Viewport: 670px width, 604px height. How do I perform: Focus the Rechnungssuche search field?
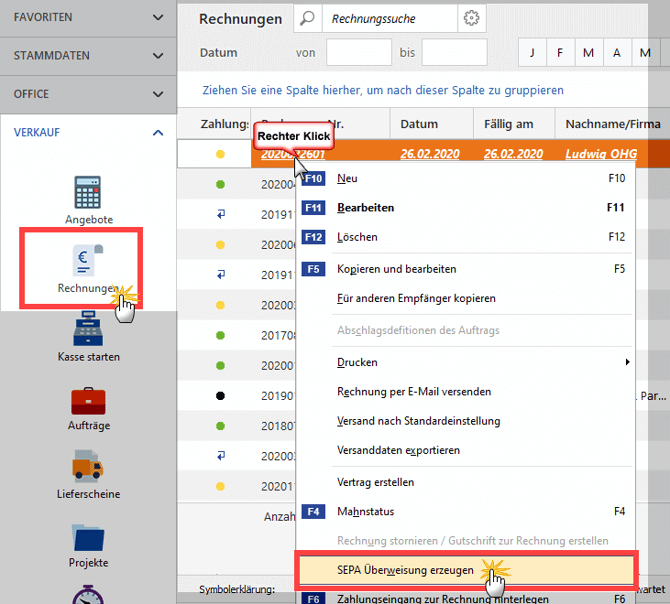tap(390, 18)
